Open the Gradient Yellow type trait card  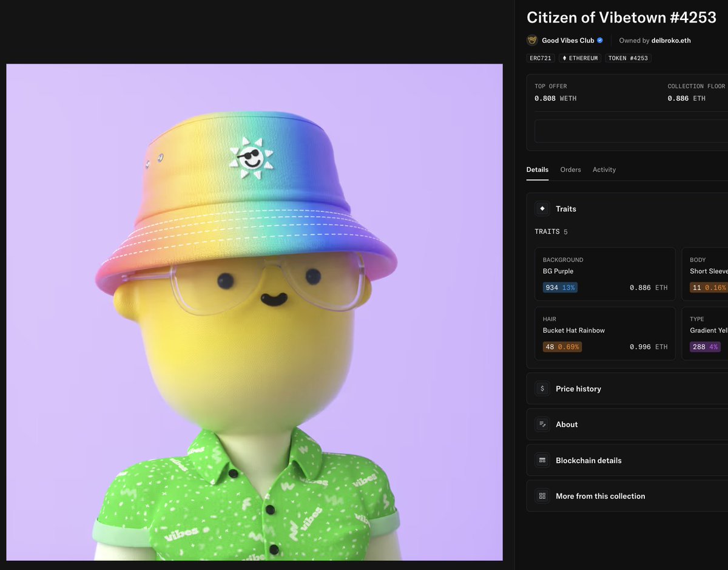[x=705, y=333]
